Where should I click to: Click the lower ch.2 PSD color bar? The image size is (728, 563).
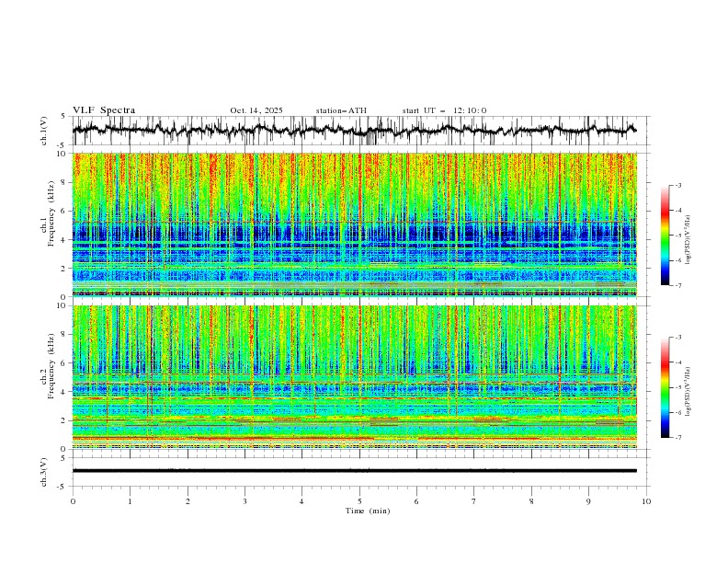coord(665,387)
